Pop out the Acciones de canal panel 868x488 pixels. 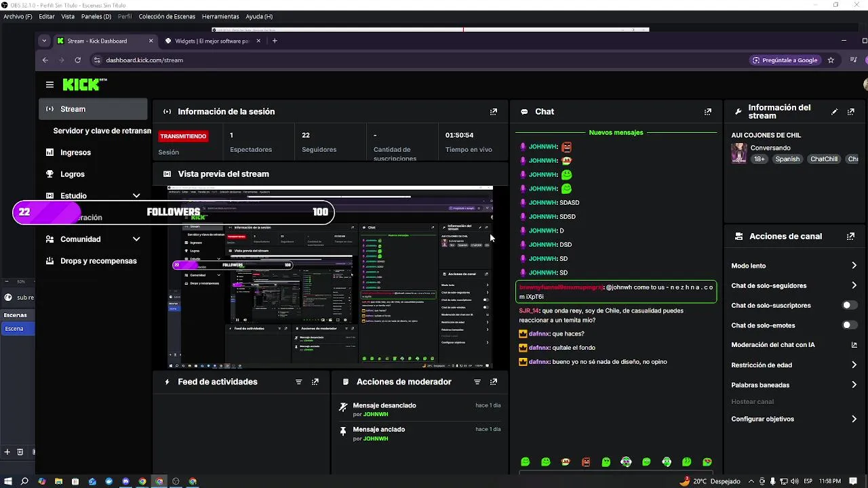(850, 237)
